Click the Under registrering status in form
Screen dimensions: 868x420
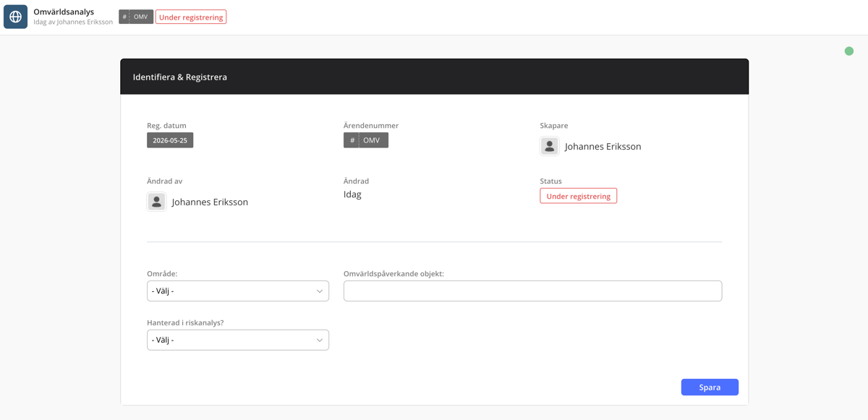578,196
